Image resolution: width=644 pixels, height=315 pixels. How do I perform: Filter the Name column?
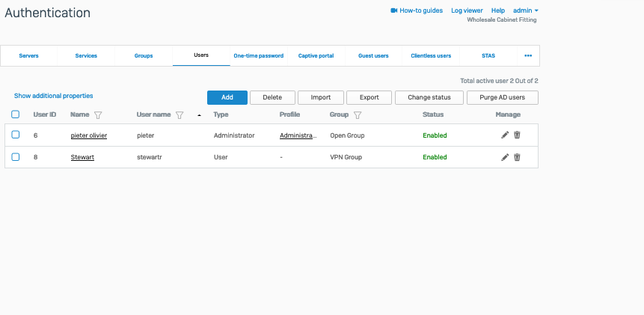[x=98, y=115]
